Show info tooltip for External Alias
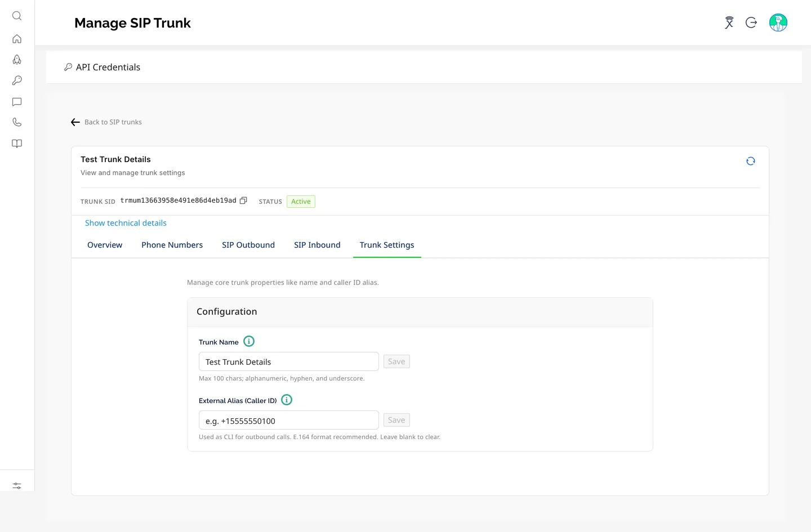This screenshot has width=811, height=532. point(287,400)
